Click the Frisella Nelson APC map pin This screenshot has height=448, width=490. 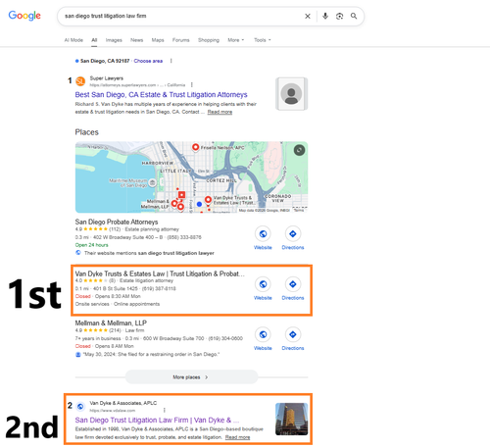[195, 147]
